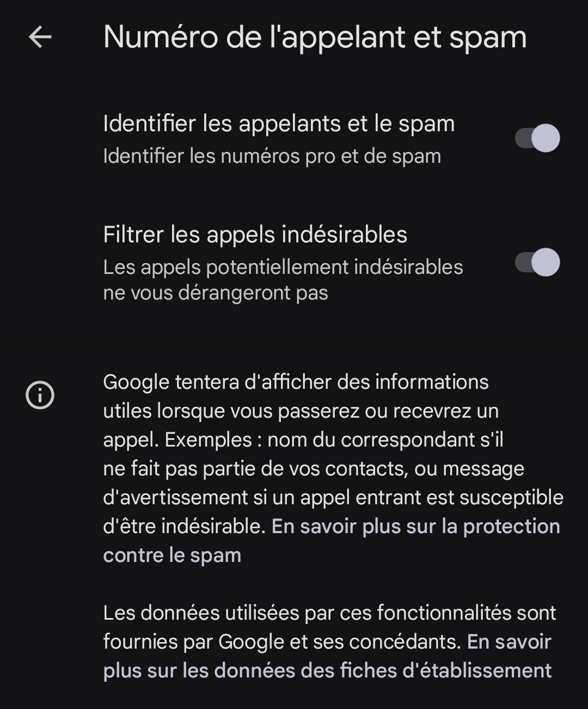588x709 pixels.
Task: Click the "Les données utilisées par ces fonctionnalités" line
Action: (329, 613)
